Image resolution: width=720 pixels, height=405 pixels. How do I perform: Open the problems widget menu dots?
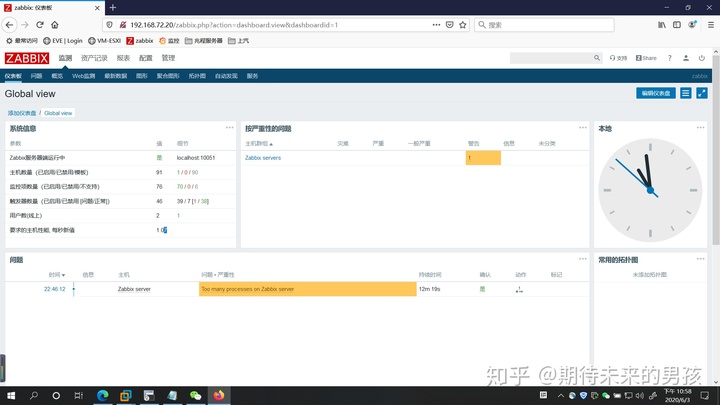(x=583, y=259)
